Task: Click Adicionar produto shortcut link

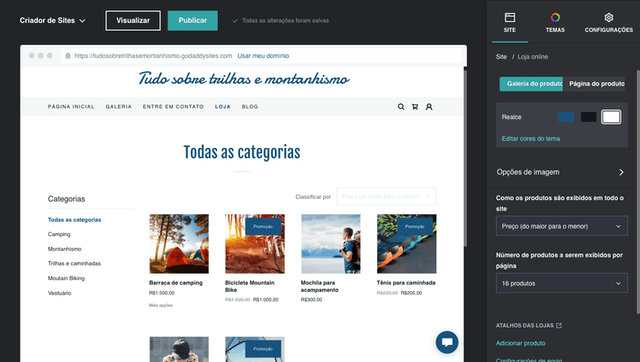Action: pos(520,343)
